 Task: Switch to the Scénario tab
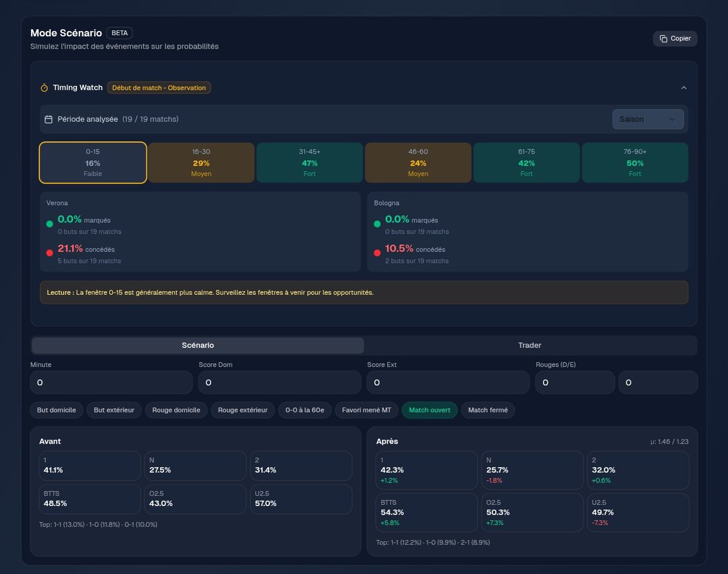click(x=198, y=345)
